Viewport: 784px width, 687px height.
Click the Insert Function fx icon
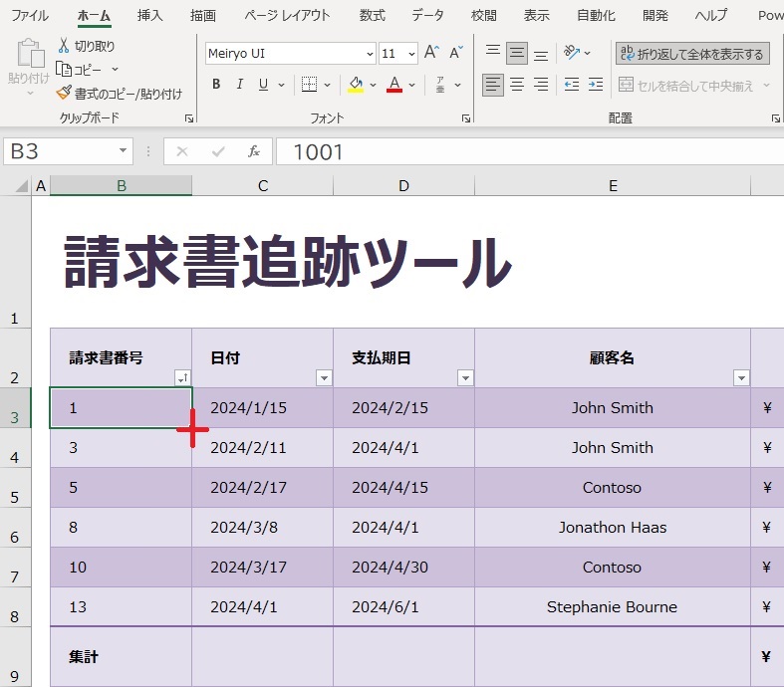tap(254, 151)
